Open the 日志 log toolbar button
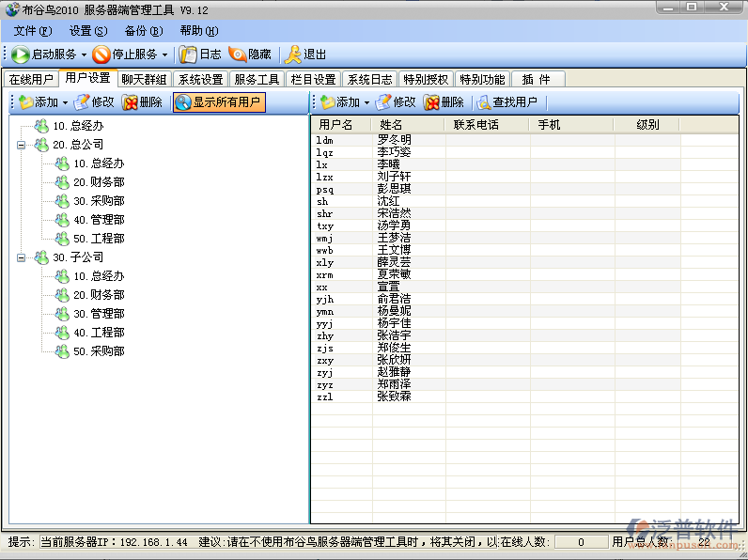This screenshot has height=560, width=748. [x=200, y=54]
